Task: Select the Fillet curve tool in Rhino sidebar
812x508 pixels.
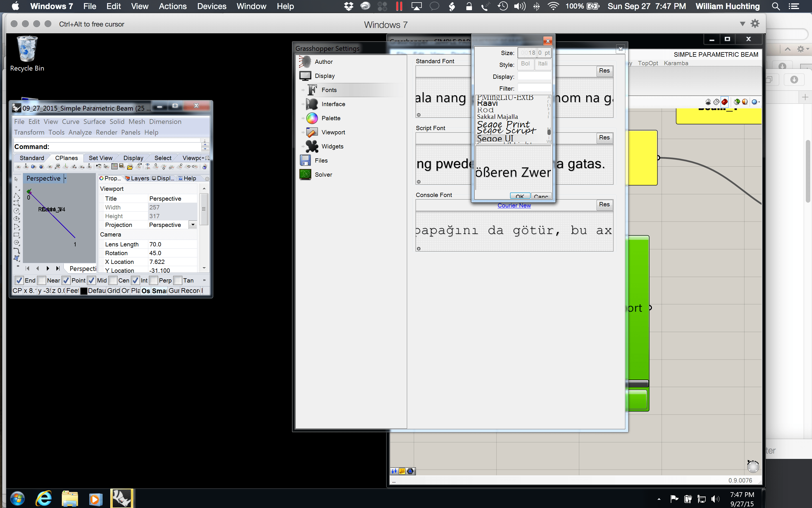Action: click(16, 251)
